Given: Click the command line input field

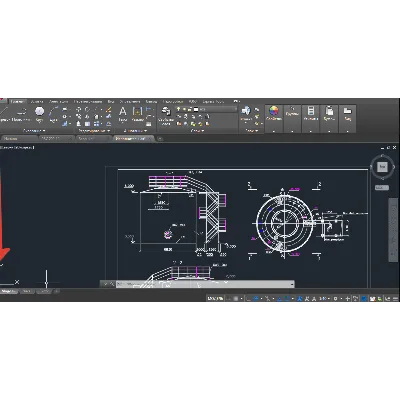Looking at the screenshot, I should pyautogui.click(x=205, y=284).
